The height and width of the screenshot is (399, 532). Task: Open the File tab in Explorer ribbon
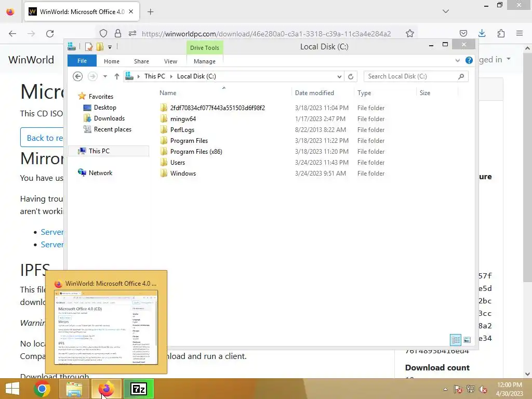click(82, 61)
